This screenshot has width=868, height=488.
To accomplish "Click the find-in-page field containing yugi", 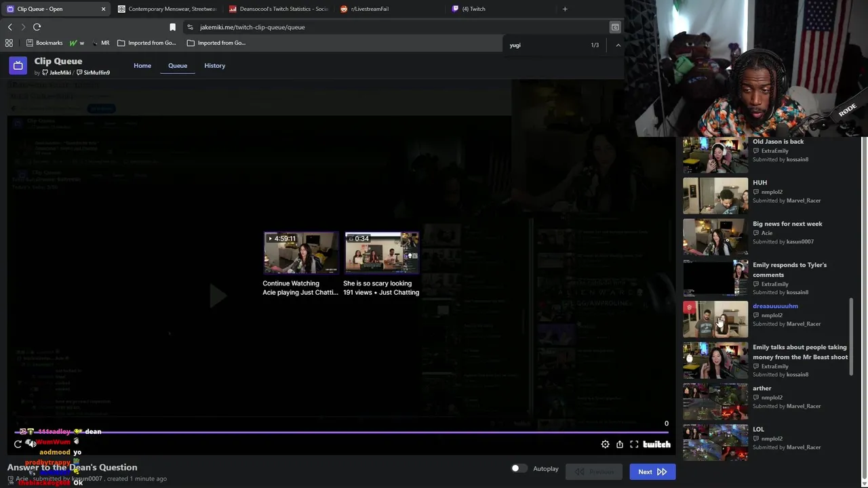I will pyautogui.click(x=546, y=45).
